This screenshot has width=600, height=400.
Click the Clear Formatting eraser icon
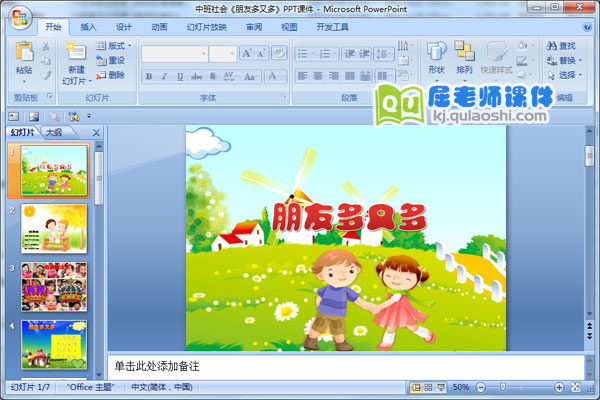279,53
